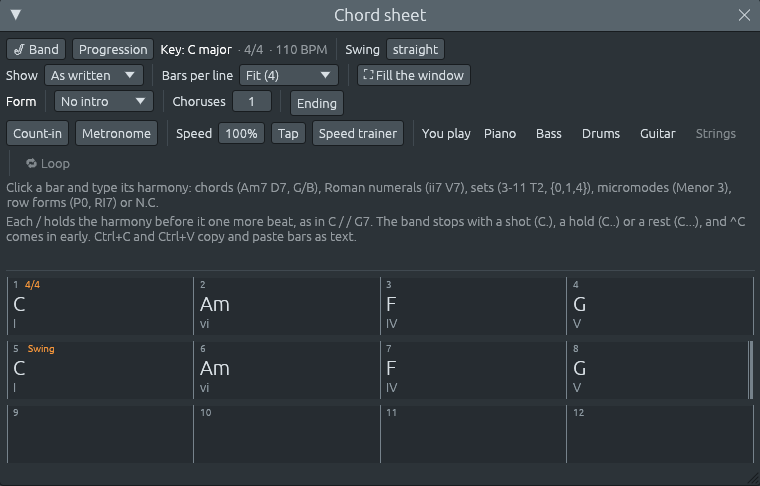This screenshot has height=486, width=760.
Task: Toggle You play Drums
Action: [x=601, y=134]
